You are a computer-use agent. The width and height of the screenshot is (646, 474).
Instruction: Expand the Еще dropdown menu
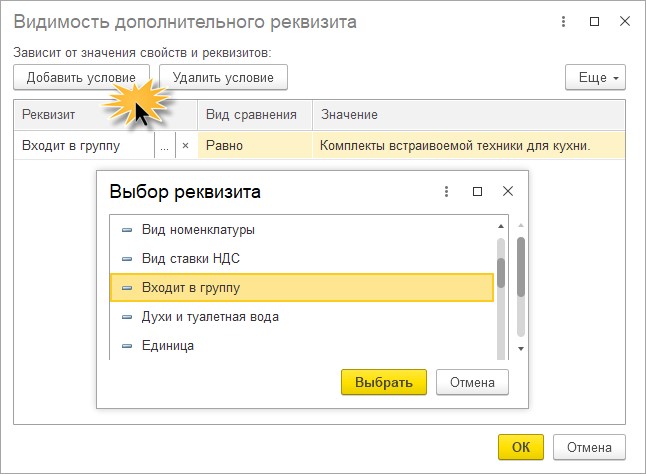[595, 77]
